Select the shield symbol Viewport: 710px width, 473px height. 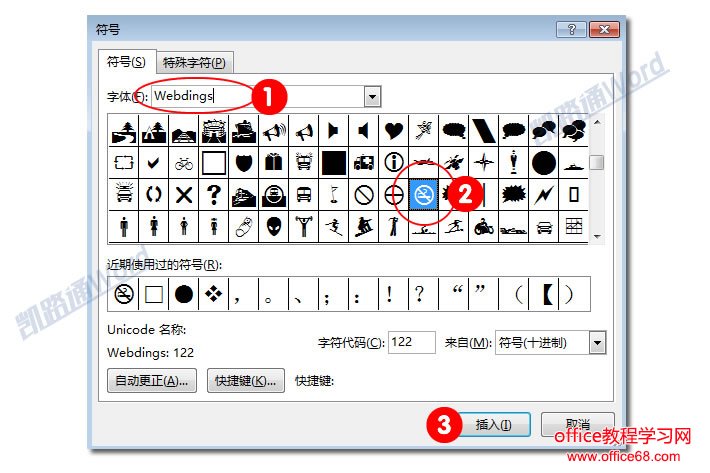tap(244, 162)
